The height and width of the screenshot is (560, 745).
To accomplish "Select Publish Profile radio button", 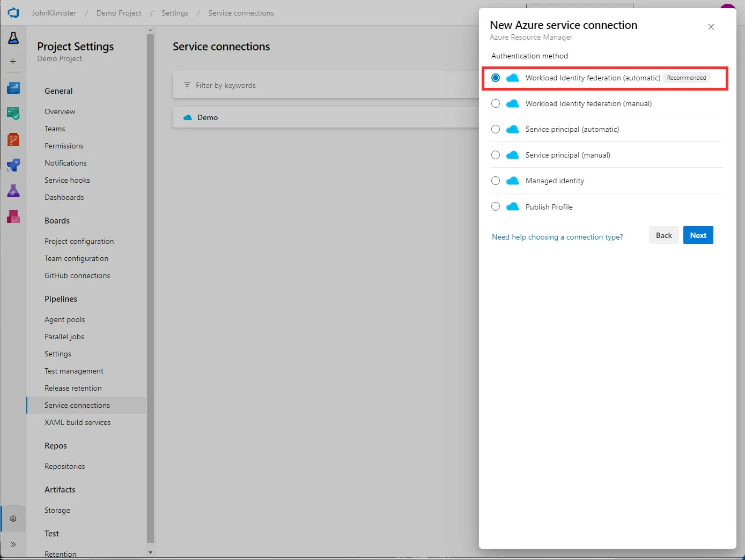I will (x=496, y=206).
